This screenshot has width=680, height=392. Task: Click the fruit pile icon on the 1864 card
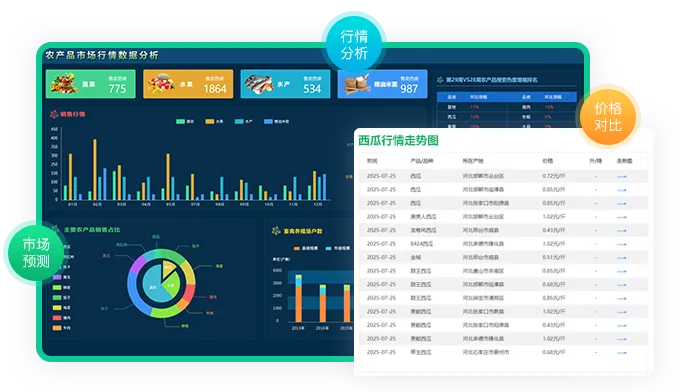161,84
